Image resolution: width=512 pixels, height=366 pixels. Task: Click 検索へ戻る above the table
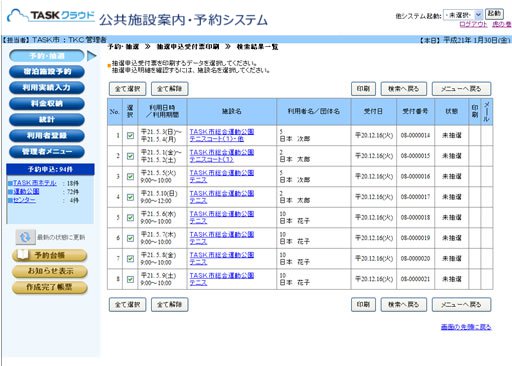[x=404, y=89]
